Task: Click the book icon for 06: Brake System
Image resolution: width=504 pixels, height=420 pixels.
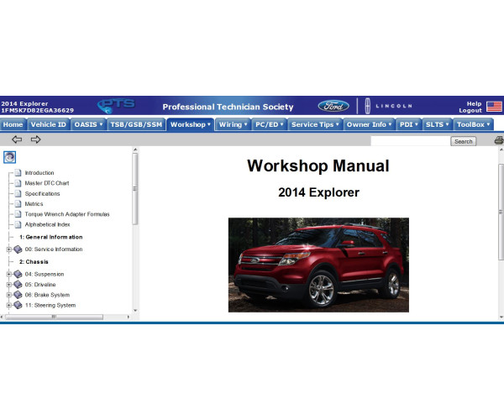Action: tap(18, 295)
